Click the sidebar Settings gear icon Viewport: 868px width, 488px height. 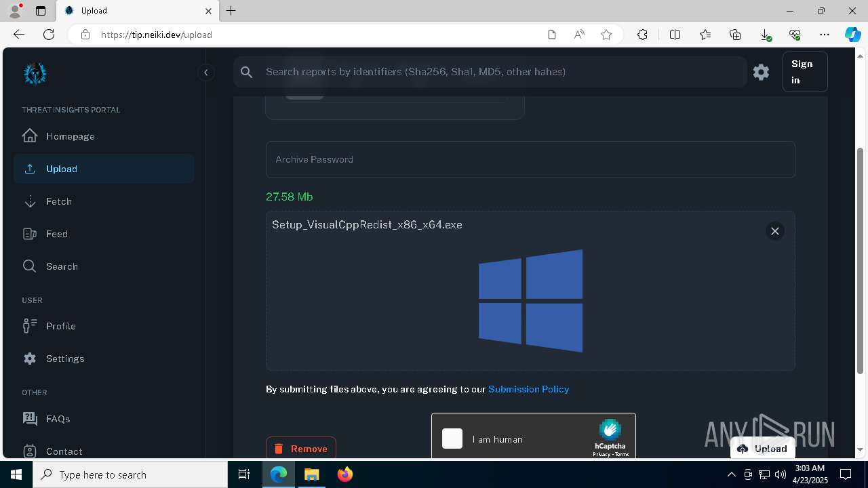[30, 359]
